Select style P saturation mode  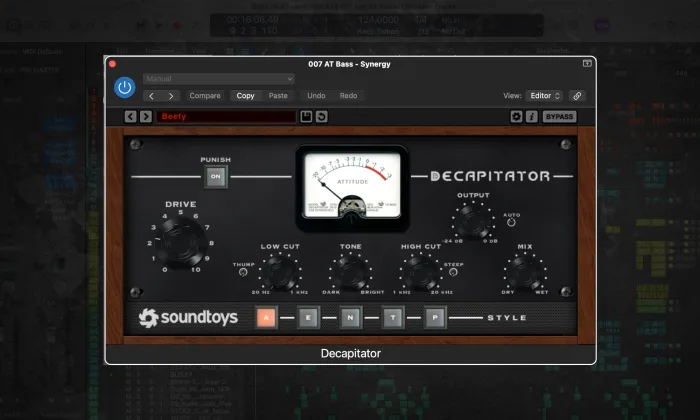point(433,318)
